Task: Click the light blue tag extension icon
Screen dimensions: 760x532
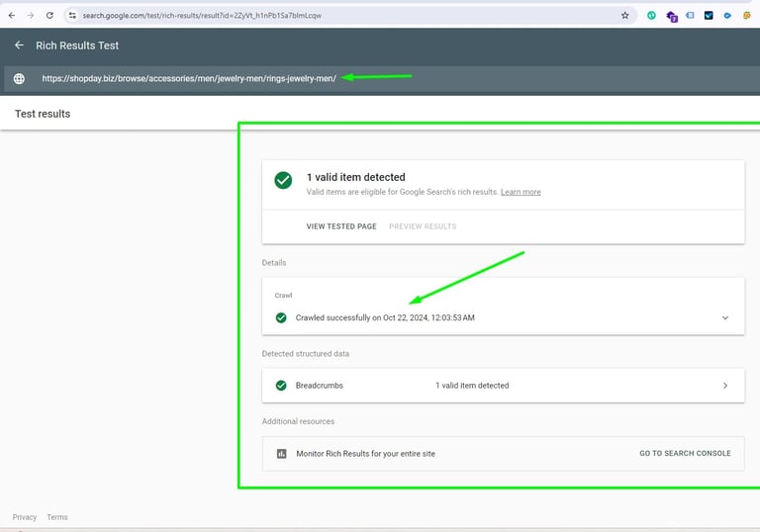Action: [690, 16]
